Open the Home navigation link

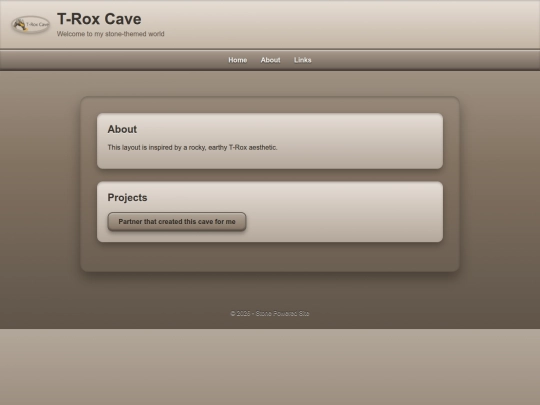238,60
